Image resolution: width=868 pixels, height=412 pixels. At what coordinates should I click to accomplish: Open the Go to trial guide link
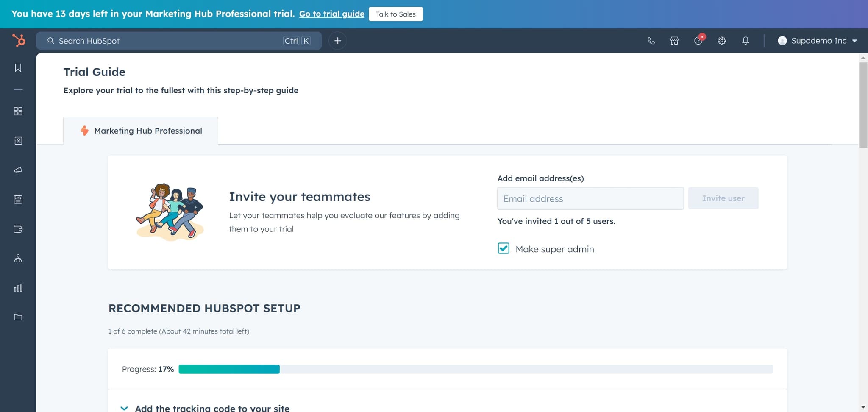pyautogui.click(x=331, y=14)
